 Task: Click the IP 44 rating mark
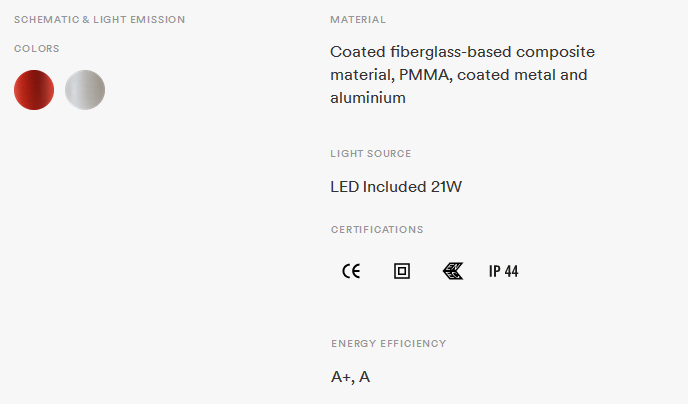pyautogui.click(x=503, y=271)
